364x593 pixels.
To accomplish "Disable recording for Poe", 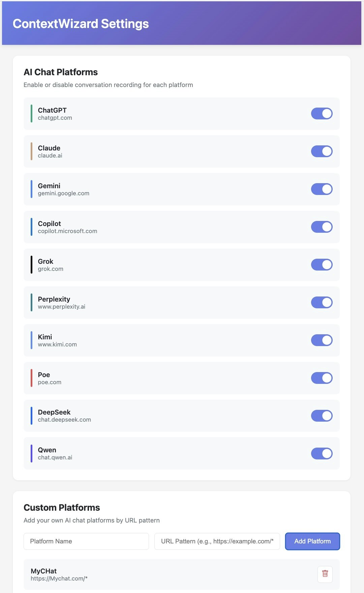I will pyautogui.click(x=321, y=378).
